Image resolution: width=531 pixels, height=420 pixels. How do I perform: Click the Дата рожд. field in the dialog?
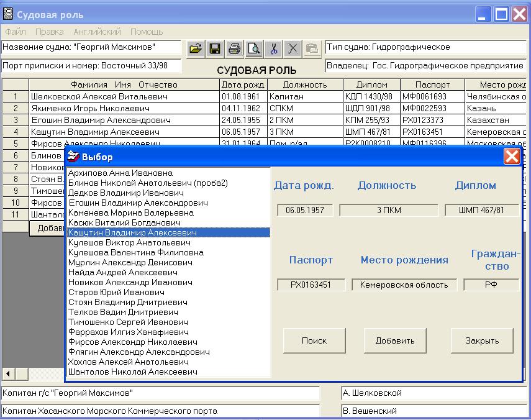click(x=305, y=210)
